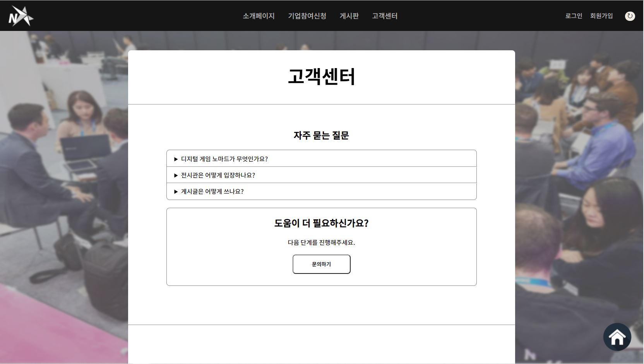Click the text 다음 단계를 진행해주세요.
644x364 pixels.
321,243
